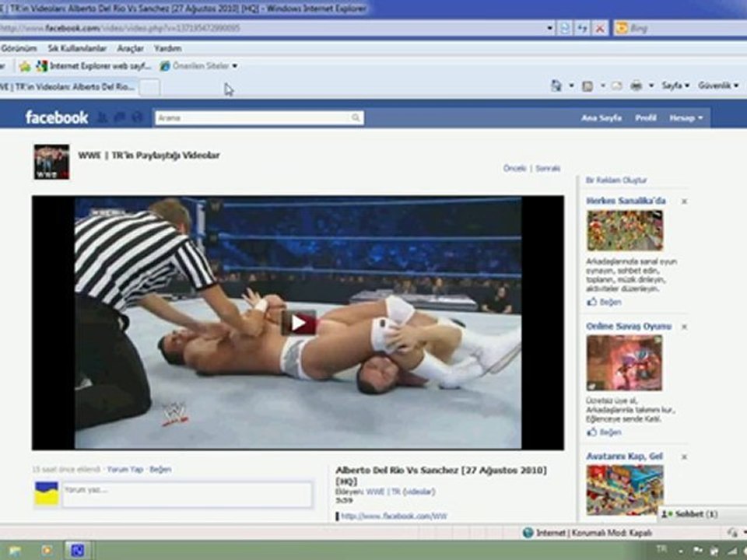Image resolution: width=747 pixels, height=560 pixels.
Task: Click the WWE page profile thumbnail
Action: (51, 162)
